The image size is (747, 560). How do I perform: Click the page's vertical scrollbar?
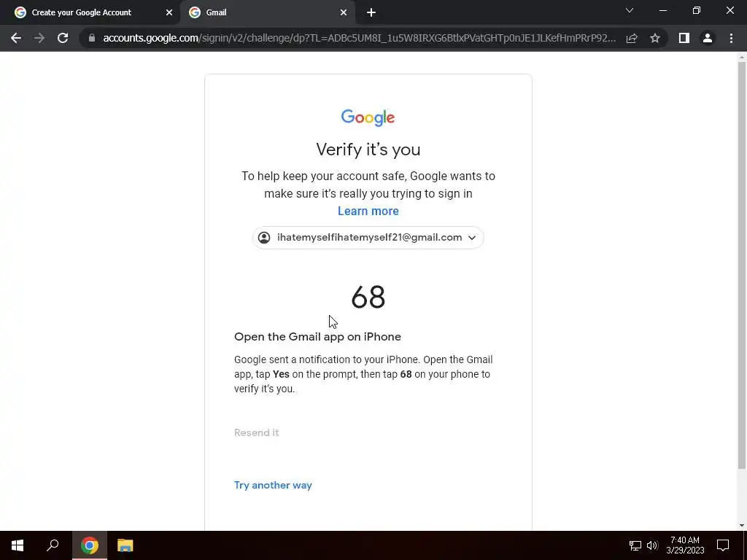pyautogui.click(x=742, y=265)
